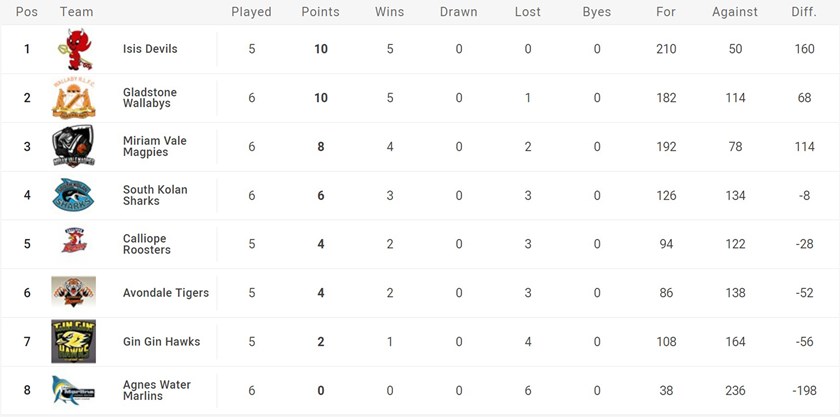Click the Agnes Water Marlins logo
The image size is (840, 417).
(74, 390)
